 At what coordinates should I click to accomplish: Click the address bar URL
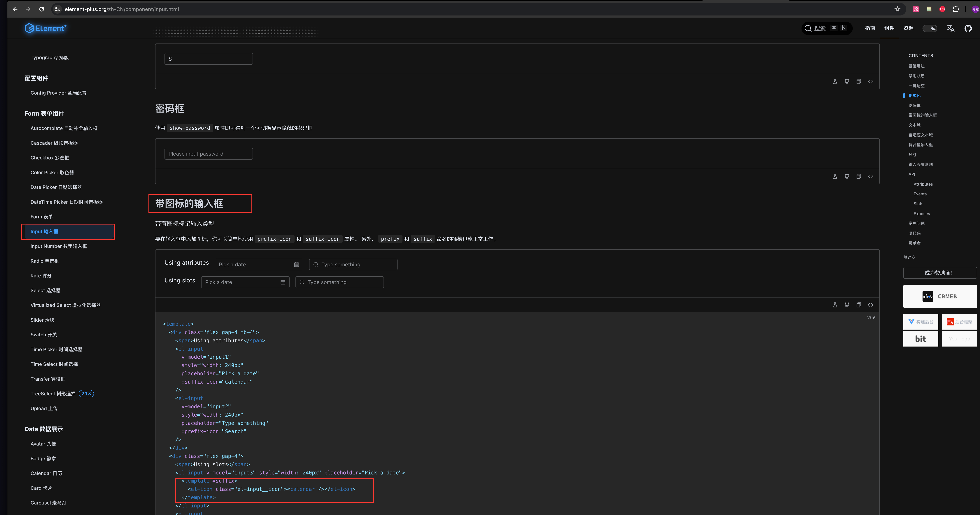[122, 9]
